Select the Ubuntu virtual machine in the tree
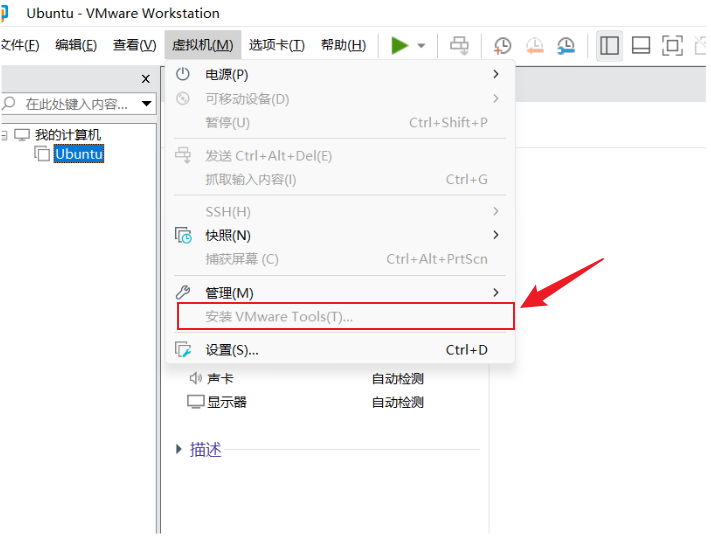Image resolution: width=711 pixels, height=537 pixels. click(78, 154)
